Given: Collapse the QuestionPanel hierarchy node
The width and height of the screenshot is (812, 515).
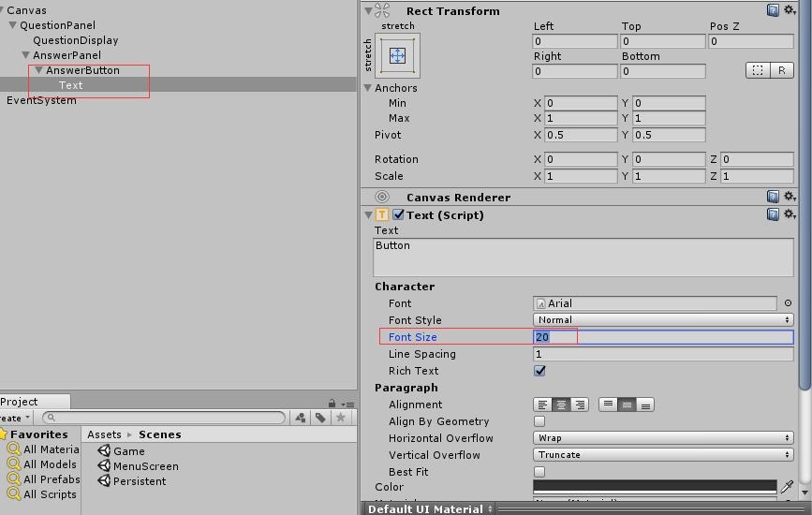Looking at the screenshot, I should 13,25.
